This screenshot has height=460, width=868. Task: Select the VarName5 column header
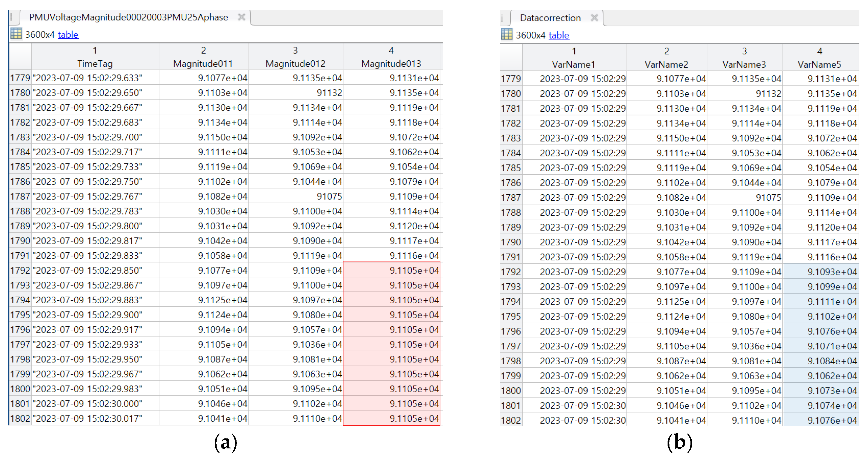(x=819, y=64)
